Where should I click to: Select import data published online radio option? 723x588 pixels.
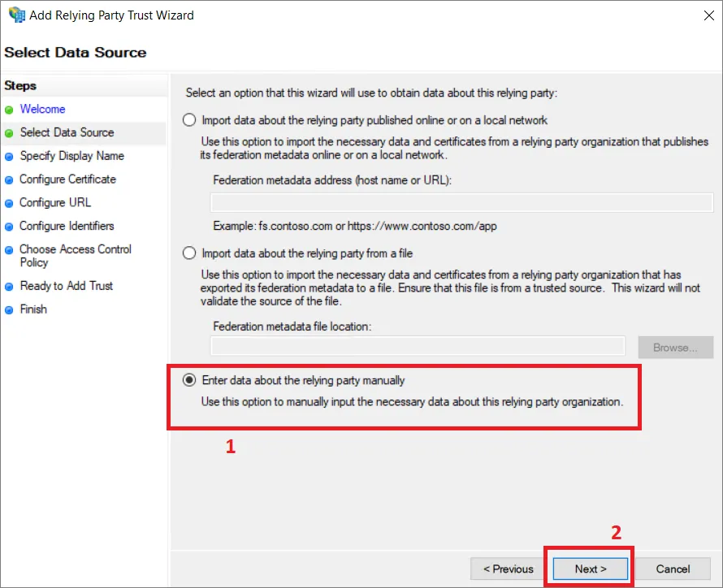[189, 120]
